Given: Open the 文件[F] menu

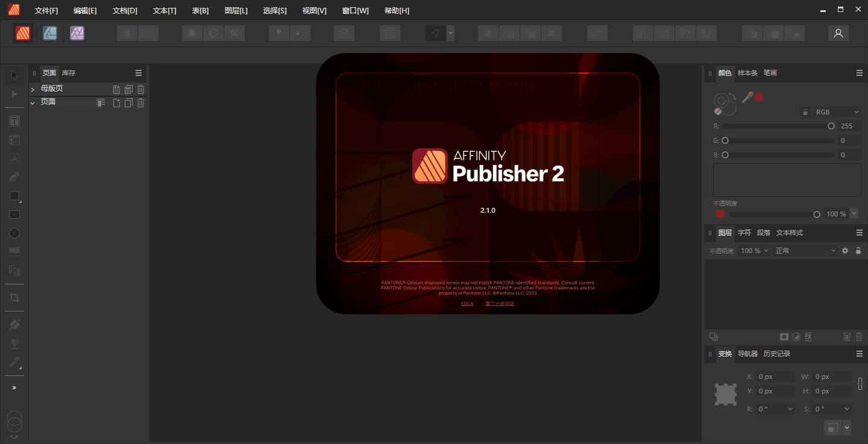Looking at the screenshot, I should click(46, 11).
